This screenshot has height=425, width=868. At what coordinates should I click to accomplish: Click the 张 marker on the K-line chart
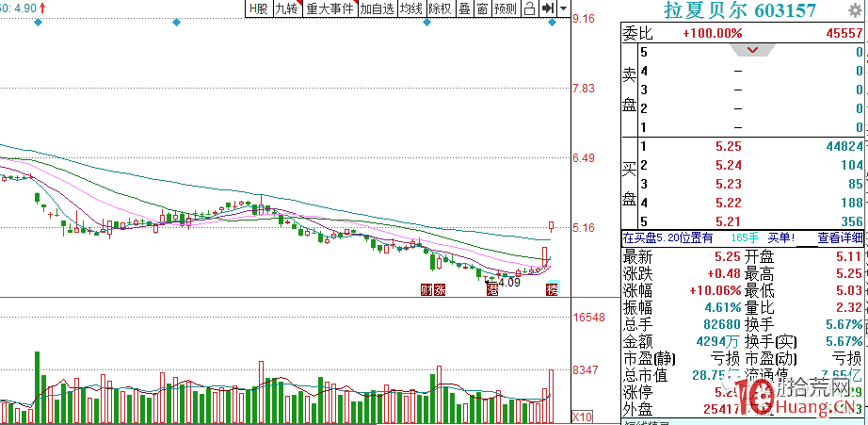[439, 290]
